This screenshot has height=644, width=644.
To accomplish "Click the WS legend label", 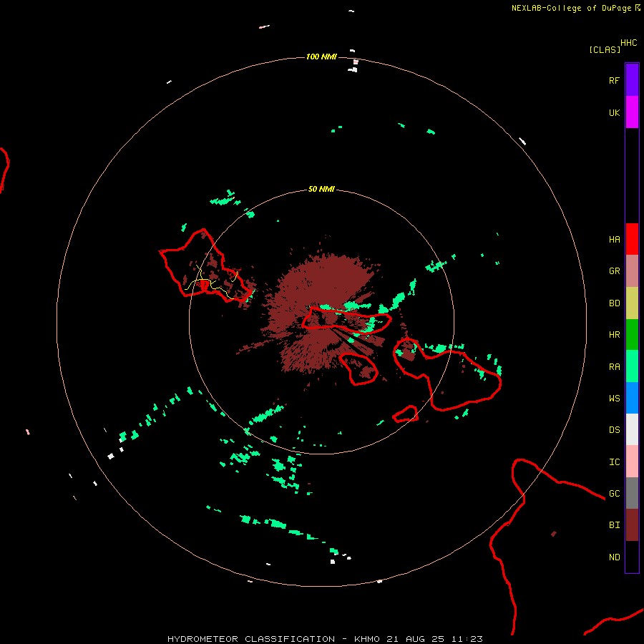I will coord(614,399).
